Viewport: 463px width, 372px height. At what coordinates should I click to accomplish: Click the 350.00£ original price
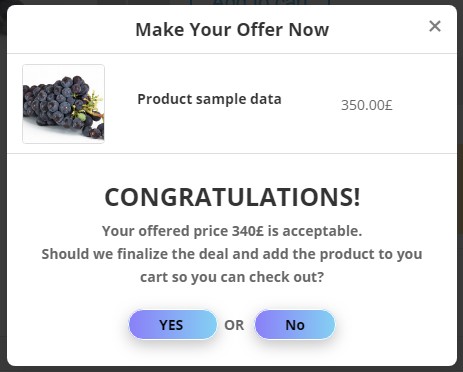pyautogui.click(x=367, y=105)
